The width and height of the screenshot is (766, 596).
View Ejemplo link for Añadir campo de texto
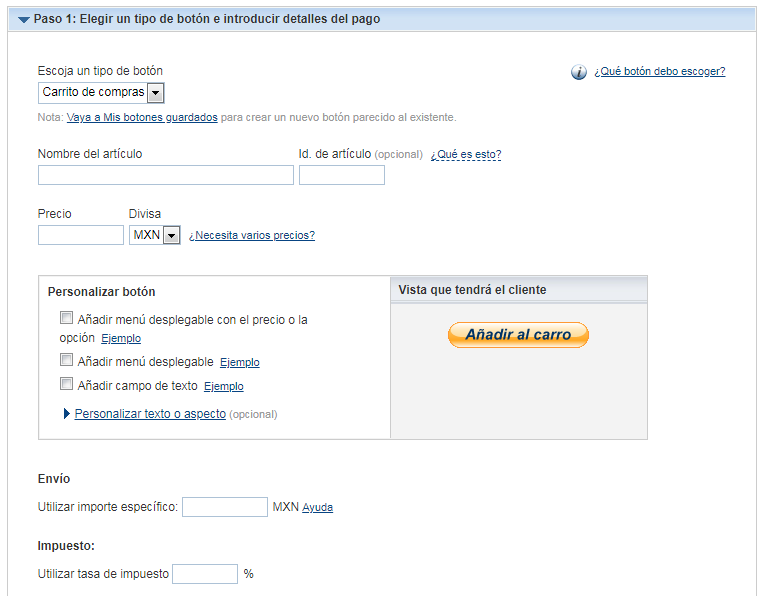[224, 386]
